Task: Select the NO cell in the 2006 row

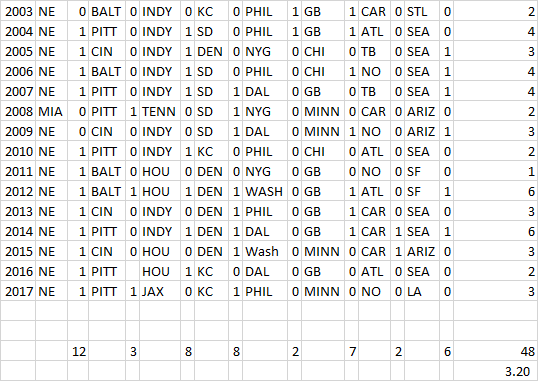Action: [x=374, y=71]
